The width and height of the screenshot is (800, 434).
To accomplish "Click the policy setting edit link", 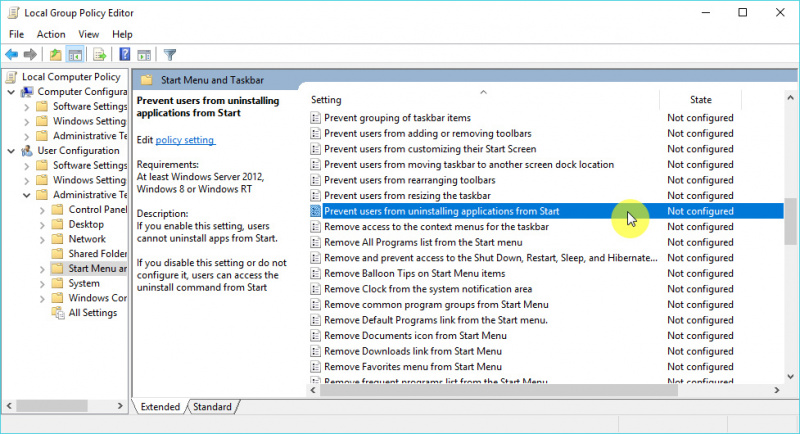I will [185, 140].
